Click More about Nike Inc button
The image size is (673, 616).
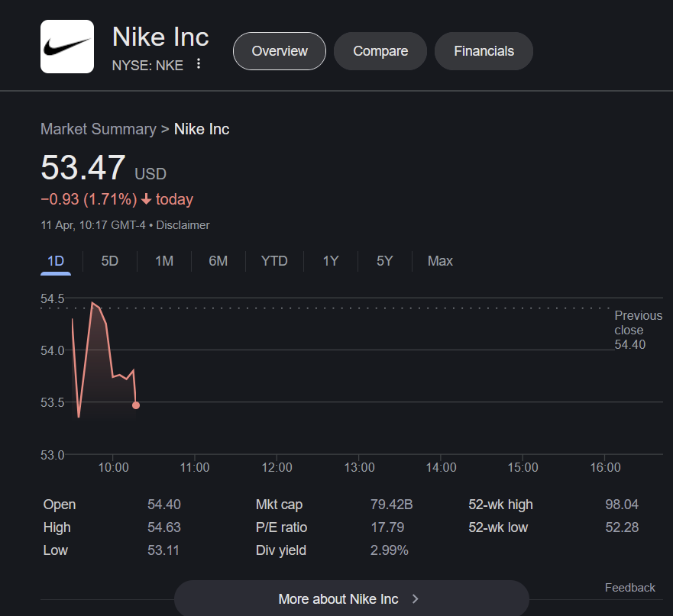pos(351,598)
